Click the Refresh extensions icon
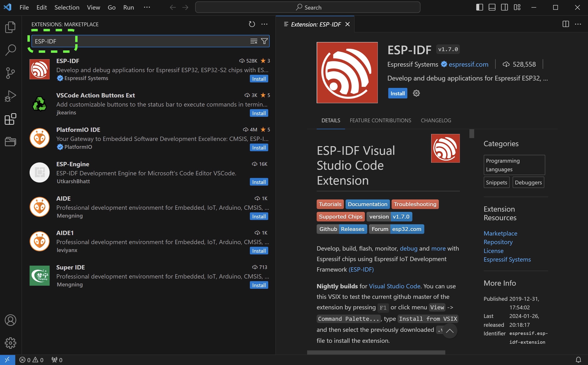This screenshot has height=365, width=588. pyautogui.click(x=252, y=24)
